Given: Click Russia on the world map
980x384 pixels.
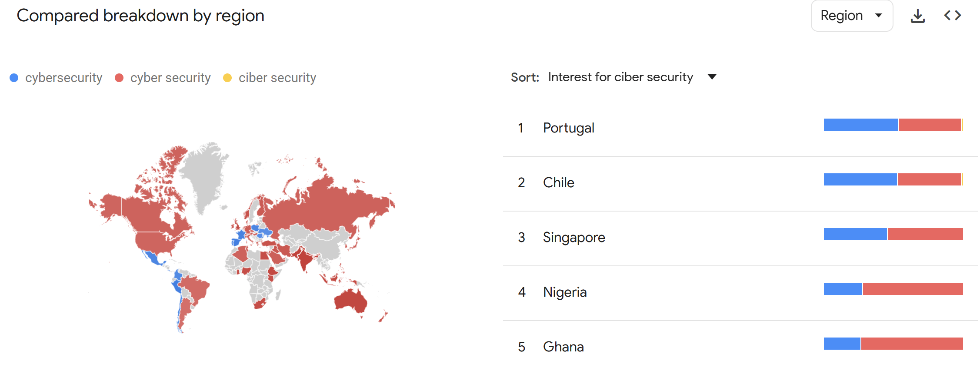Looking at the screenshot, I should coord(326,204).
